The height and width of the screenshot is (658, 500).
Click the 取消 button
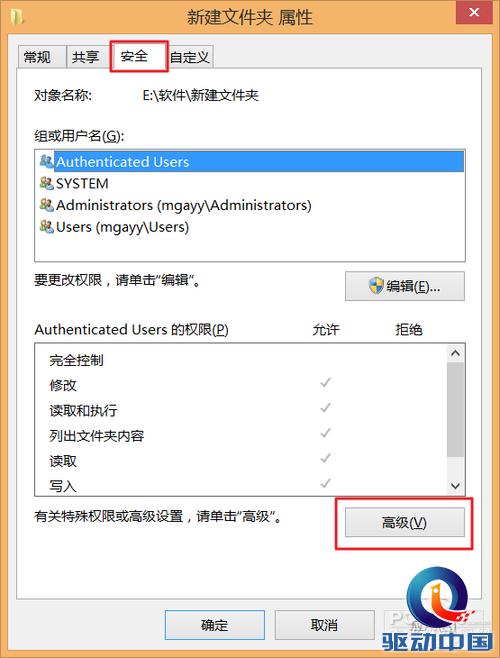pyautogui.click(x=325, y=625)
